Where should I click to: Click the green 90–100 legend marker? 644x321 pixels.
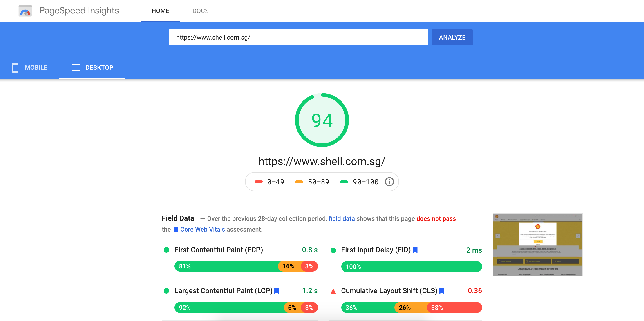click(x=344, y=182)
